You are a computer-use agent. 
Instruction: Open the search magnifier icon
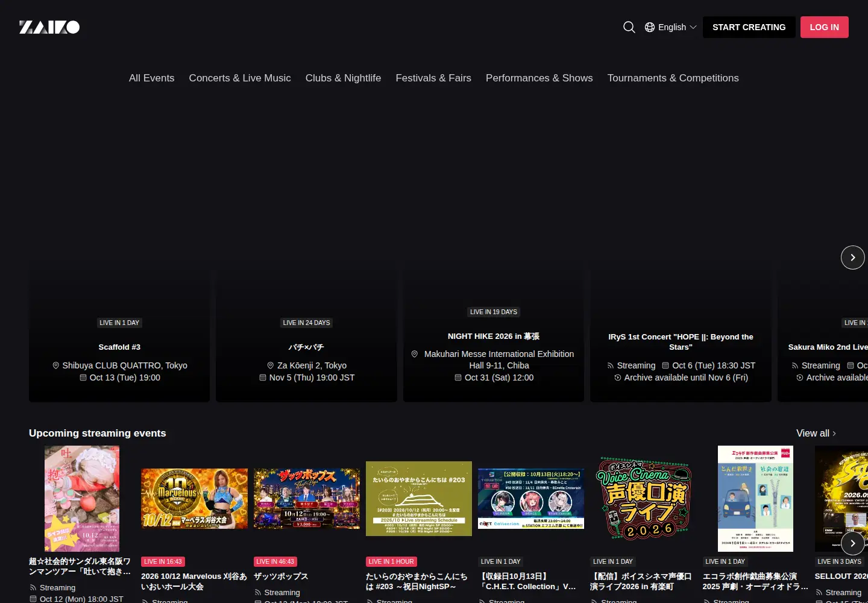[x=629, y=27]
